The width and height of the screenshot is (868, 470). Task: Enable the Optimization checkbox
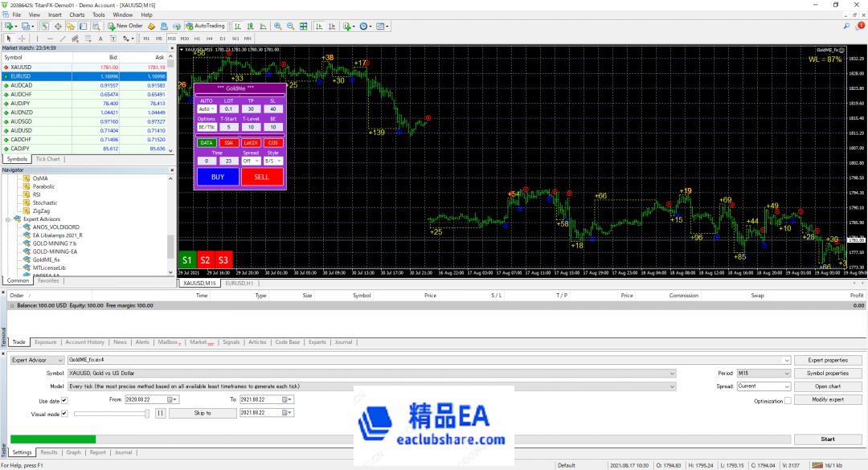[788, 401]
